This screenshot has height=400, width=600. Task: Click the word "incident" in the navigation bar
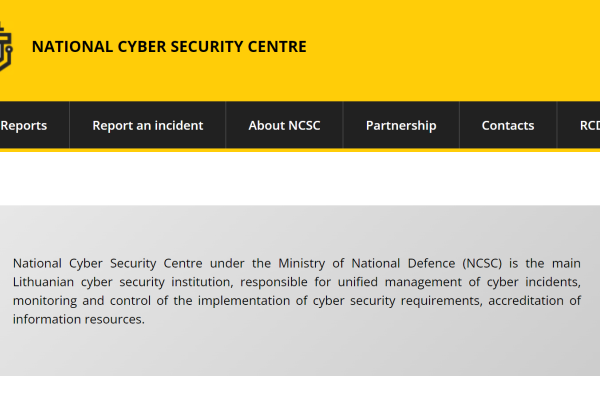click(178, 126)
